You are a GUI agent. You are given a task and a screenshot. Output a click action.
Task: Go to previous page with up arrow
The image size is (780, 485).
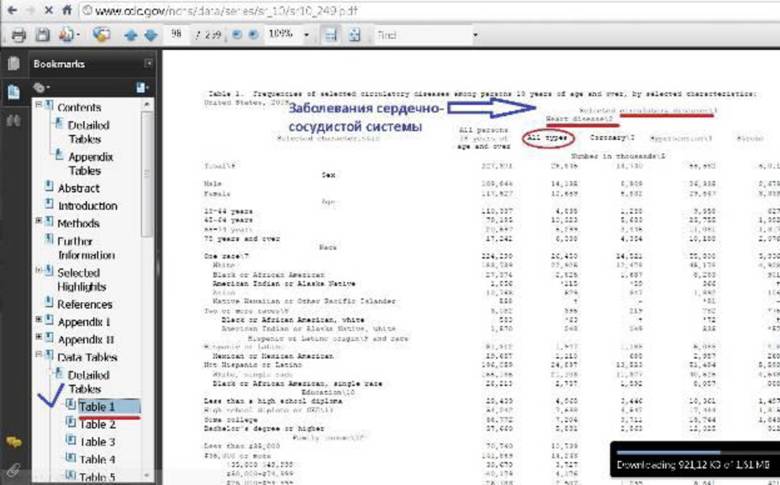click(130, 35)
